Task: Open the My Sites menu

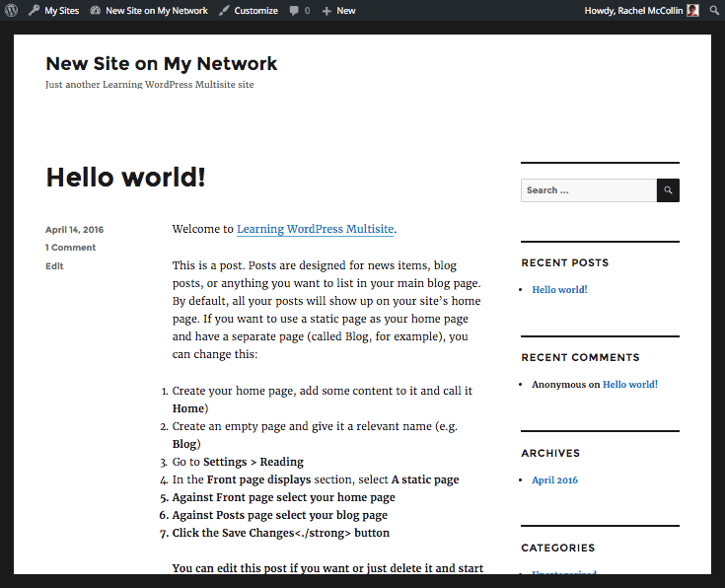Action: pyautogui.click(x=53, y=10)
